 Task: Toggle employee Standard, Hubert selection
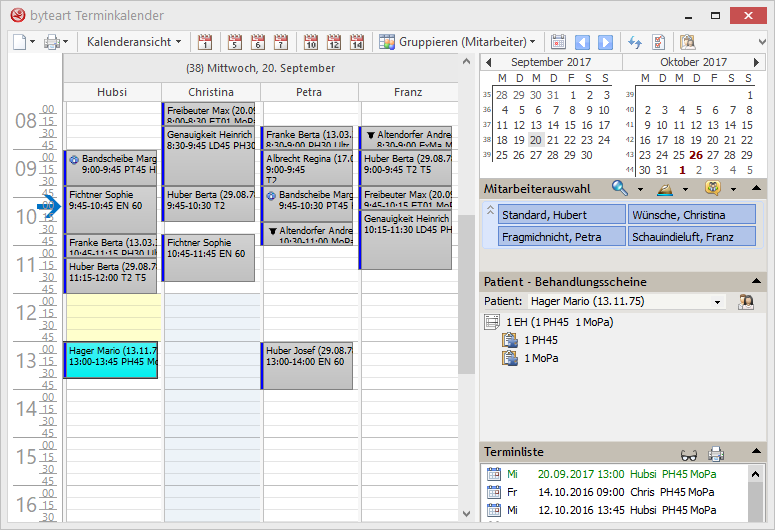tap(561, 215)
